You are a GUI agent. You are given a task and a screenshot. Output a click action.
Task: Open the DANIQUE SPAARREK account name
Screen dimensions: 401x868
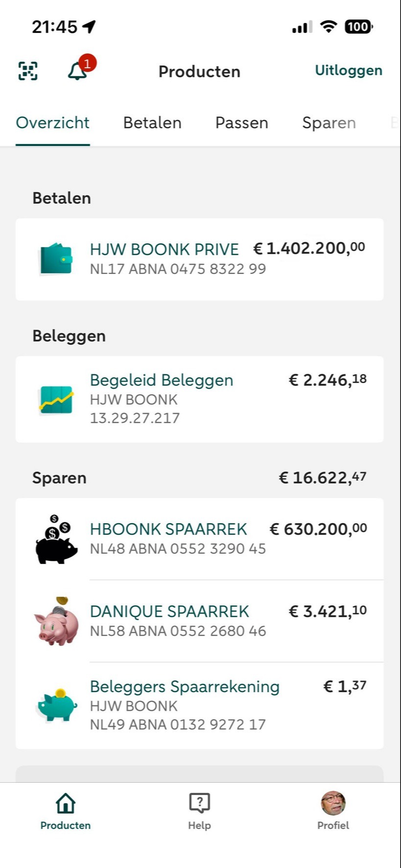[169, 611]
